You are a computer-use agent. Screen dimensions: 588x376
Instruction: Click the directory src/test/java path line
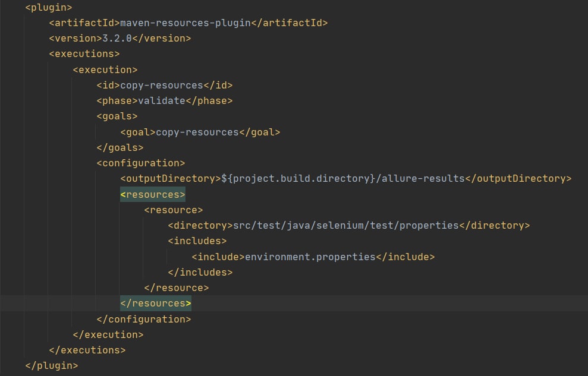349,226
